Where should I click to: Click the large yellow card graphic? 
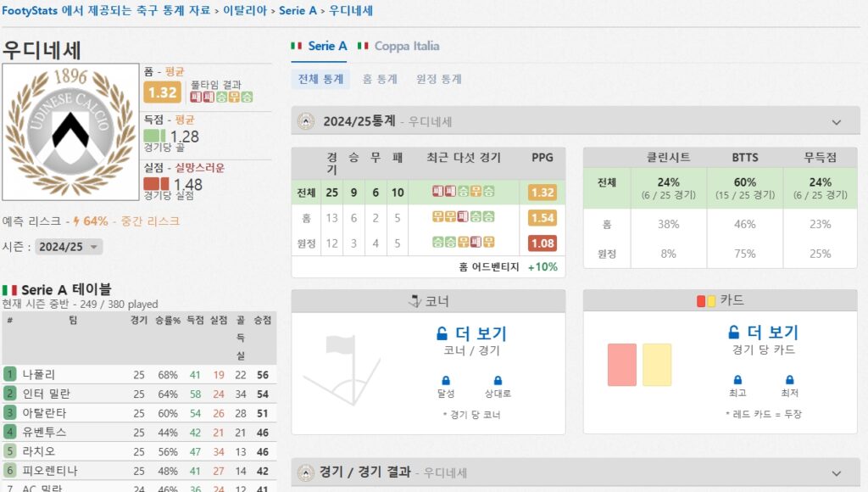pyautogui.click(x=657, y=365)
